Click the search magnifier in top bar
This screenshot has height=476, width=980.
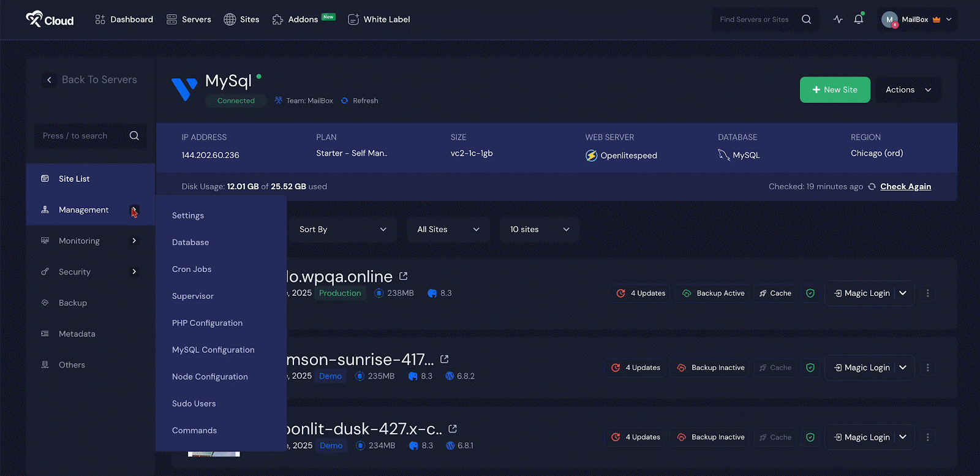pos(806,20)
